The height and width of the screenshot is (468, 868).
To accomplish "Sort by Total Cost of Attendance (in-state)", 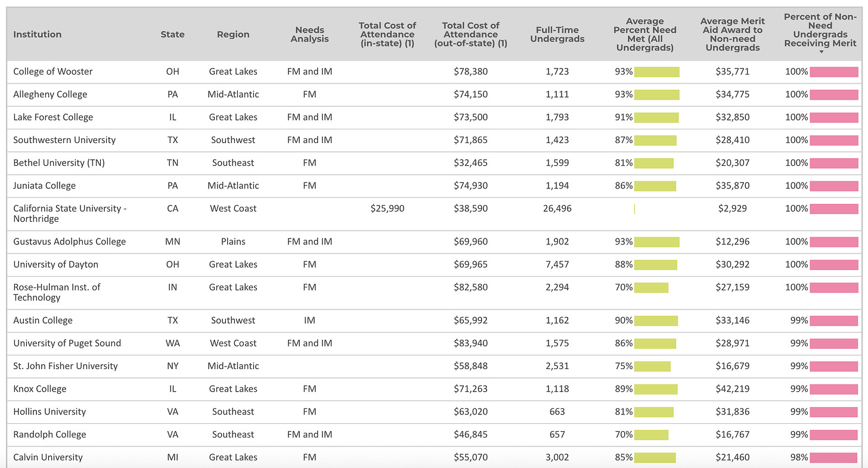I will 387,35.
